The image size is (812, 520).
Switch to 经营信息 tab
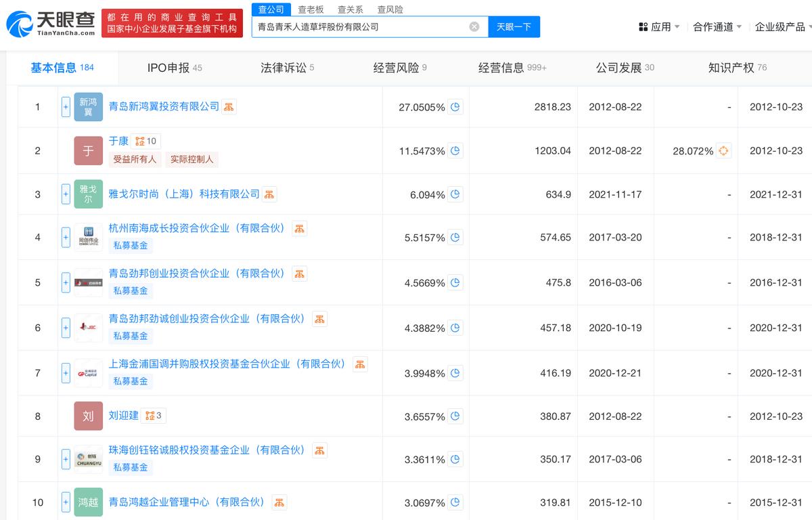(x=512, y=68)
